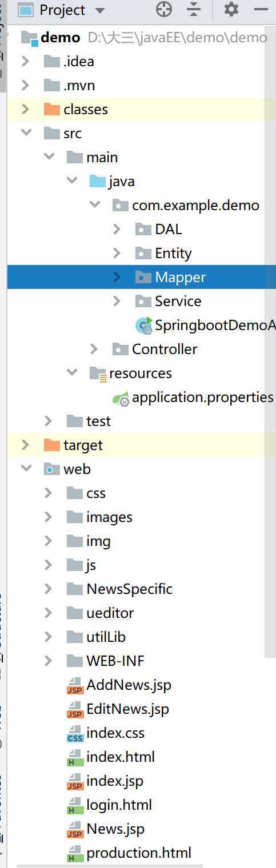This screenshot has width=276, height=868.
Task: Click the index.css file icon
Action: coord(75,733)
